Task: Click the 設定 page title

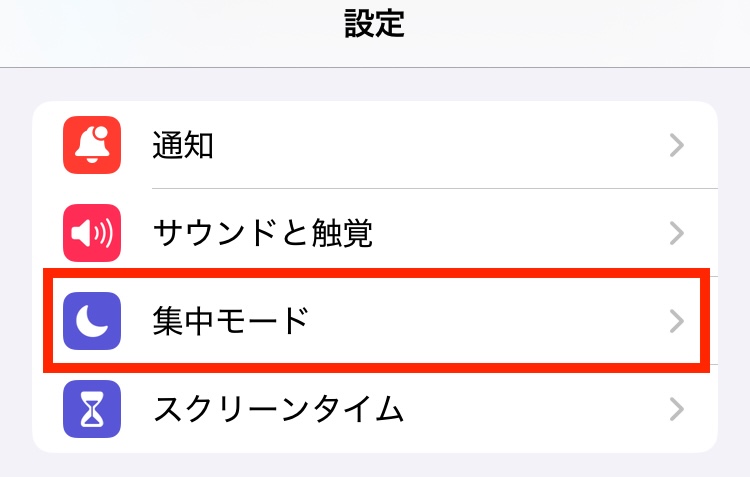Action: [x=375, y=23]
